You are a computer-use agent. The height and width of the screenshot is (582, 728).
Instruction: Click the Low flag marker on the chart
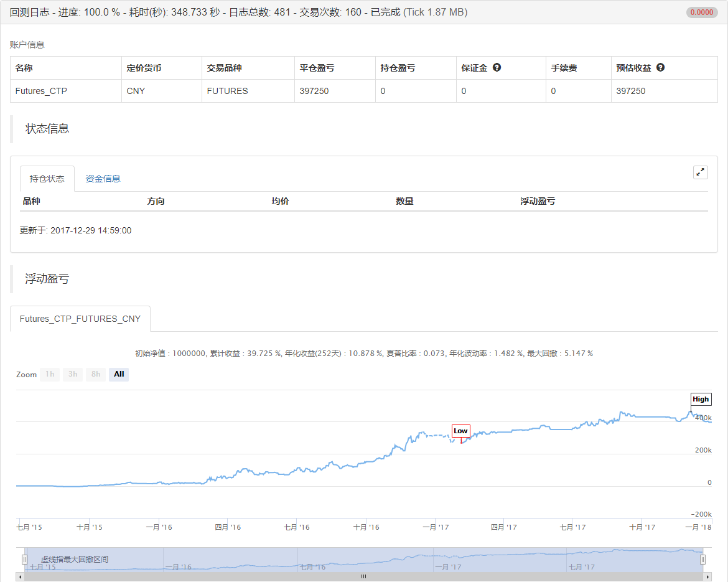(x=460, y=431)
